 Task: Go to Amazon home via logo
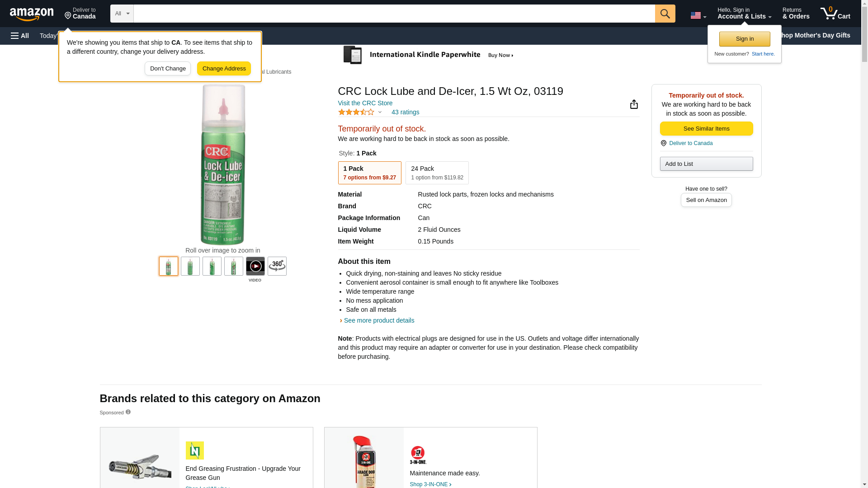32,14
